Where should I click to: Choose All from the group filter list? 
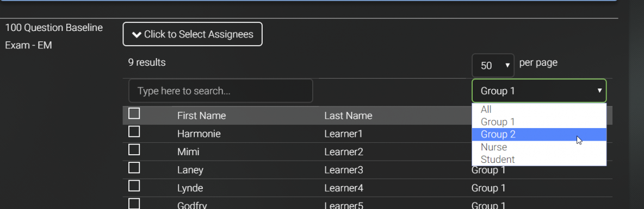(539, 110)
